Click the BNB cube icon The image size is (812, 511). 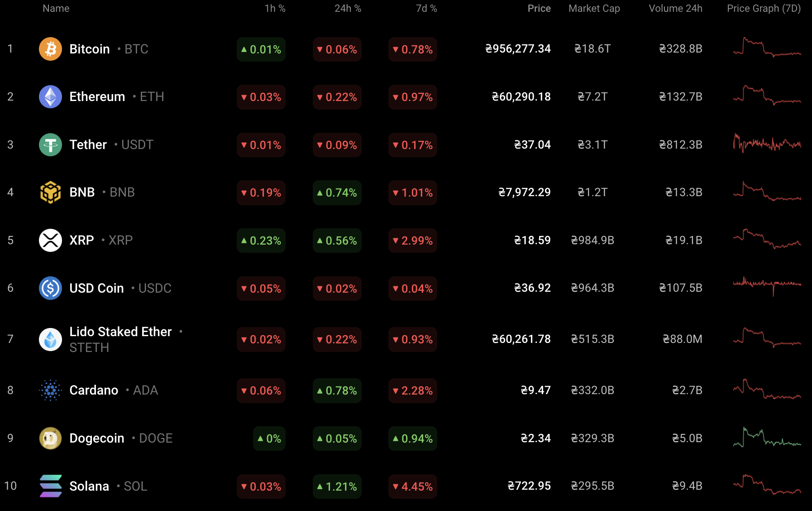(x=50, y=193)
